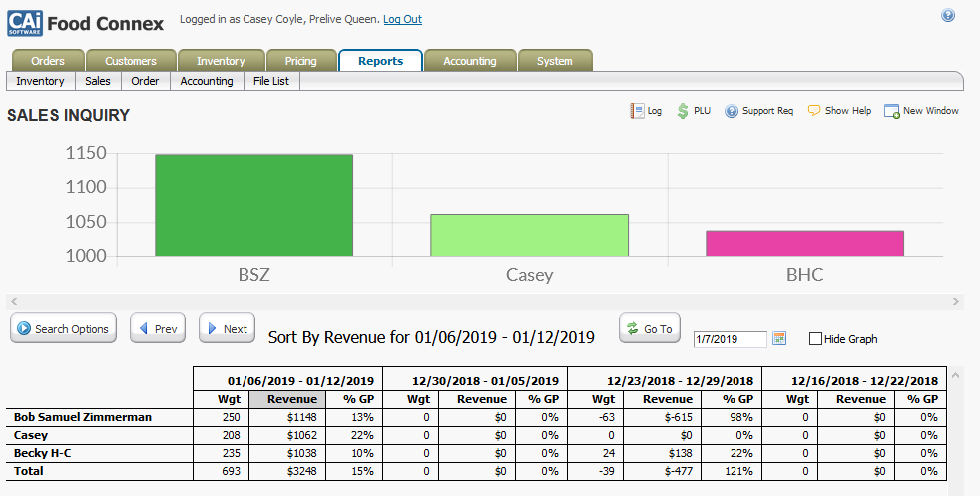
Task: Switch to the Orders tab
Action: point(48,61)
